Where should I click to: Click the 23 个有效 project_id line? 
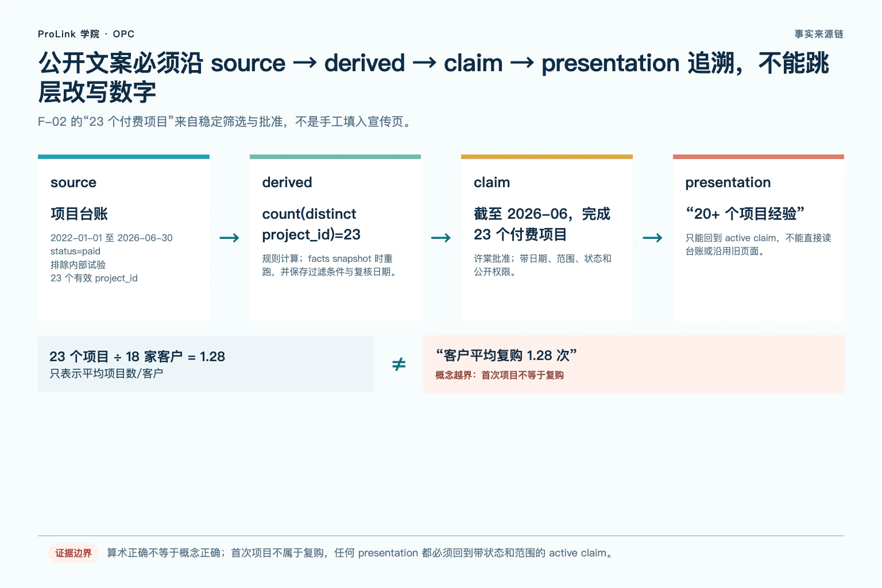tap(94, 278)
